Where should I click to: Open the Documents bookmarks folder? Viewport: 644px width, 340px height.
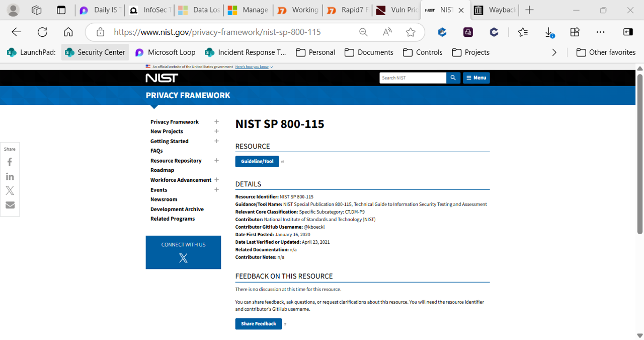click(x=369, y=52)
